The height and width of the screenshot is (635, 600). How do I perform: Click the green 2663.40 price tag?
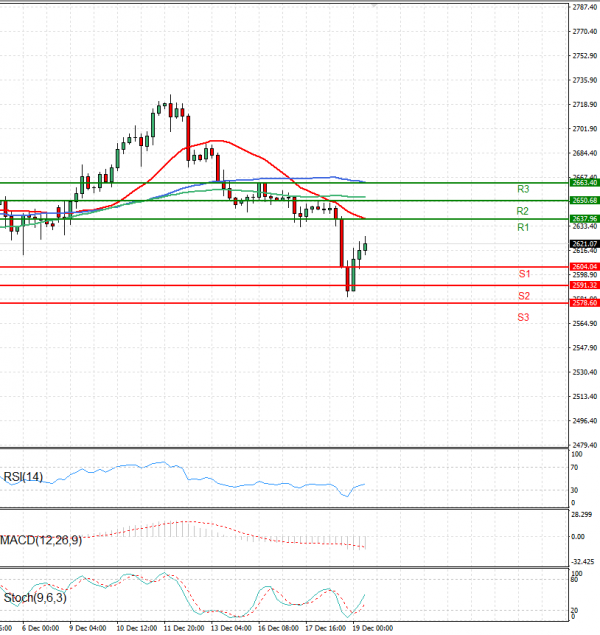[584, 183]
